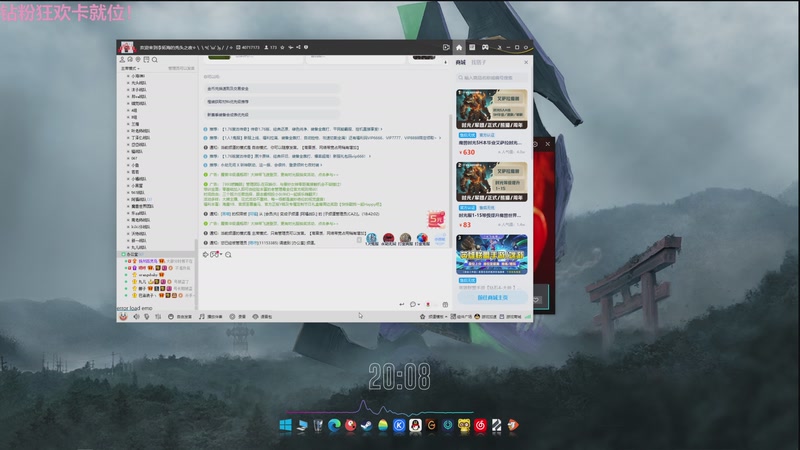The image size is (800, 450).
Task: Click the mascot icon at bottom-left corner
Action: tap(123, 317)
